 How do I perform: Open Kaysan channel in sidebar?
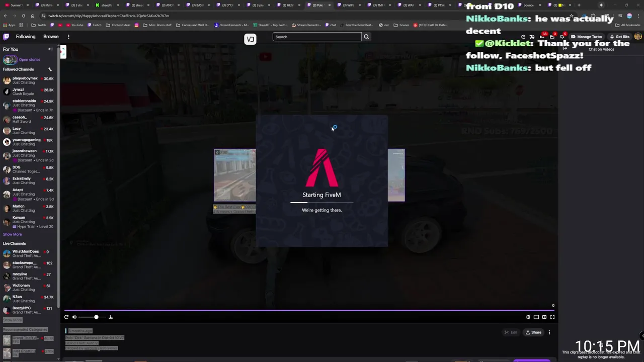[29, 222]
